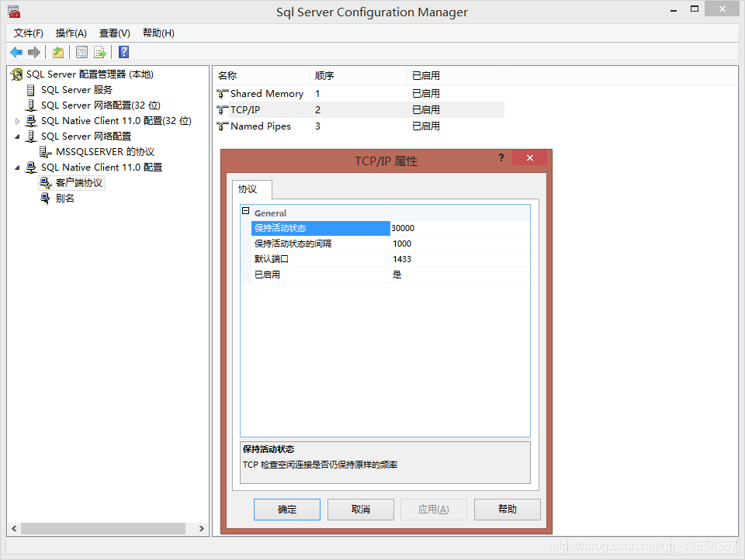Collapse the SQL Server 网络配置 node
Viewport: 745px width, 560px height.
tap(18, 137)
